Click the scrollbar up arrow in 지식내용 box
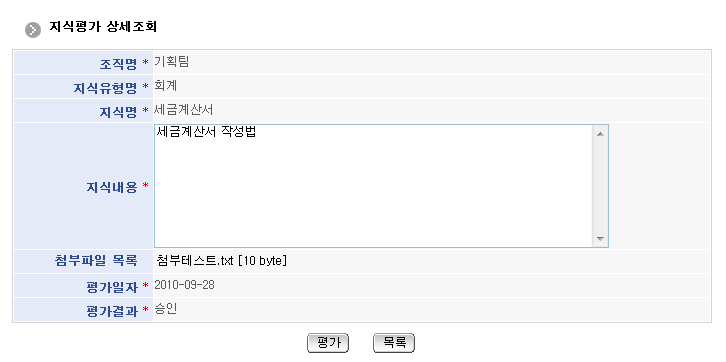Image resolution: width=726 pixels, height=362 pixels. pos(600,134)
